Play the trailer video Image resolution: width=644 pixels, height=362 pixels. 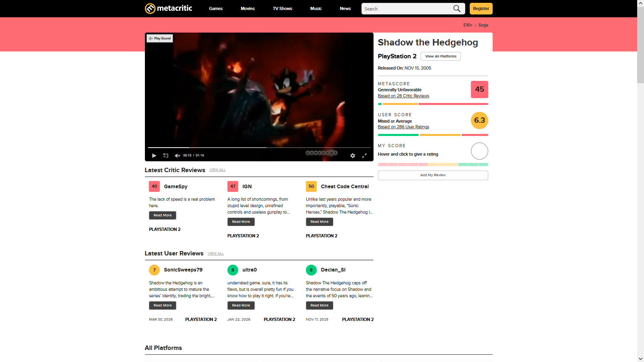[154, 155]
